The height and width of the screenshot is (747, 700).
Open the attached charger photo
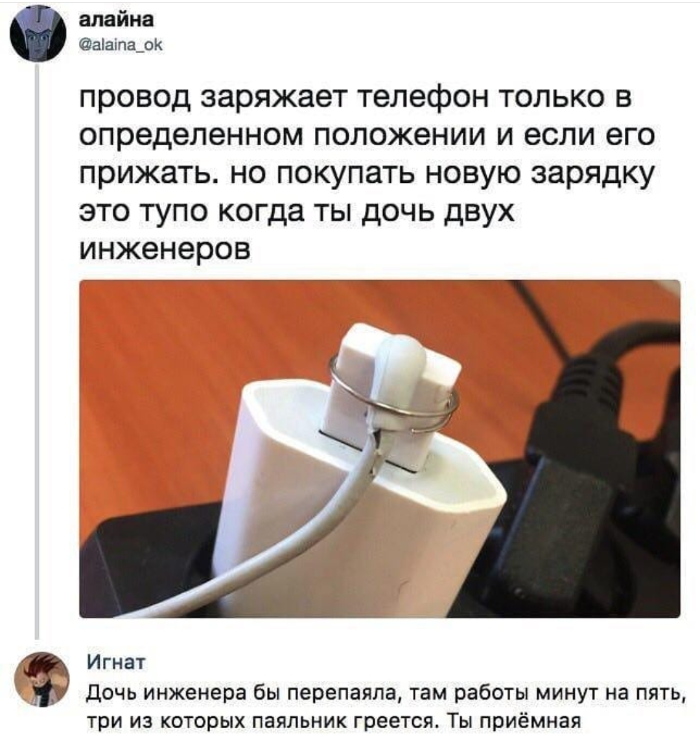[380, 449]
